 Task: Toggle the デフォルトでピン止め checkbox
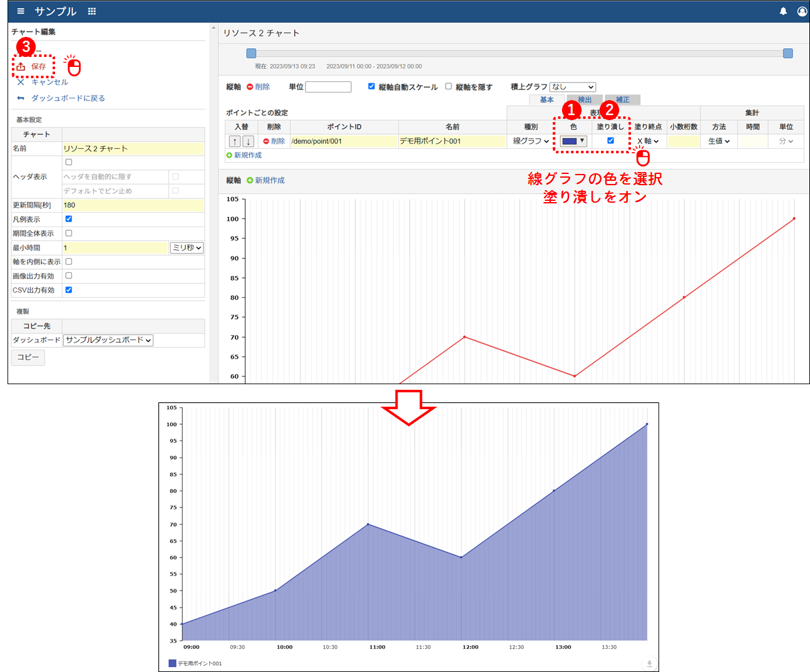point(175,190)
